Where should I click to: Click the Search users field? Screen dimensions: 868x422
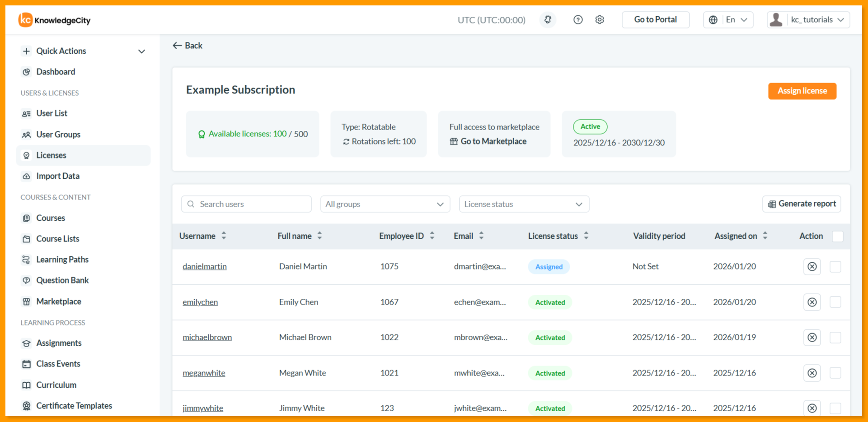point(246,204)
